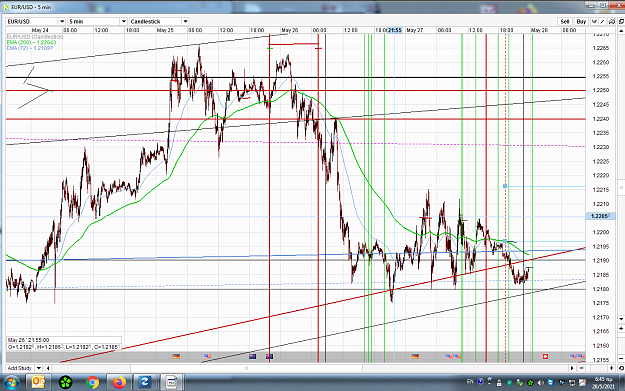Open the chart tools icon with the wrench
The height and width of the screenshot is (391, 625).
click(611, 22)
